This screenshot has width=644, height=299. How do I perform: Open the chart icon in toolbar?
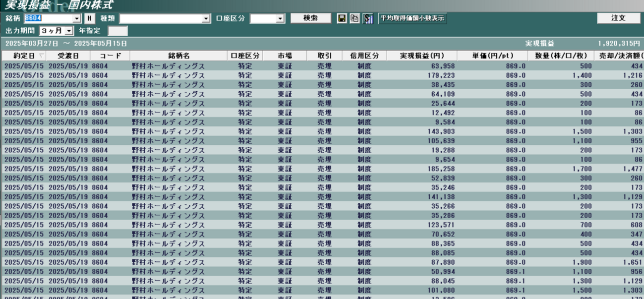367,18
